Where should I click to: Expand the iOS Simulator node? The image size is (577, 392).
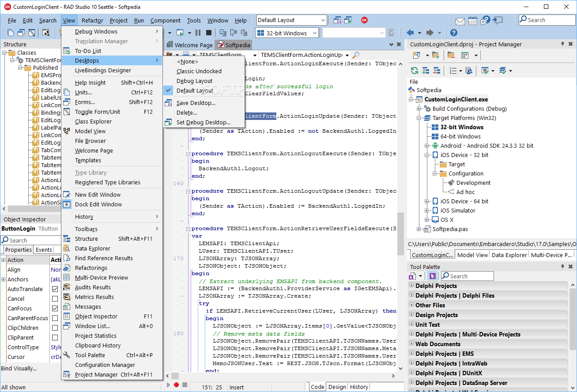[427, 211]
